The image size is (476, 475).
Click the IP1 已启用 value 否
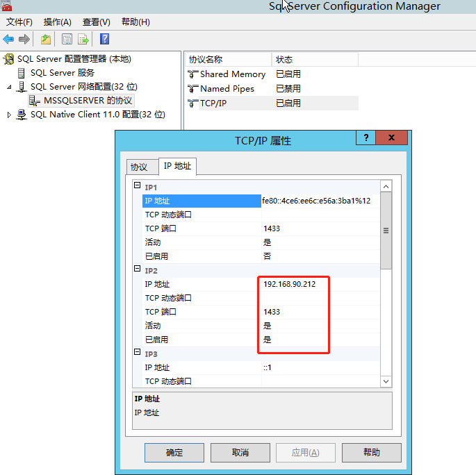267,256
